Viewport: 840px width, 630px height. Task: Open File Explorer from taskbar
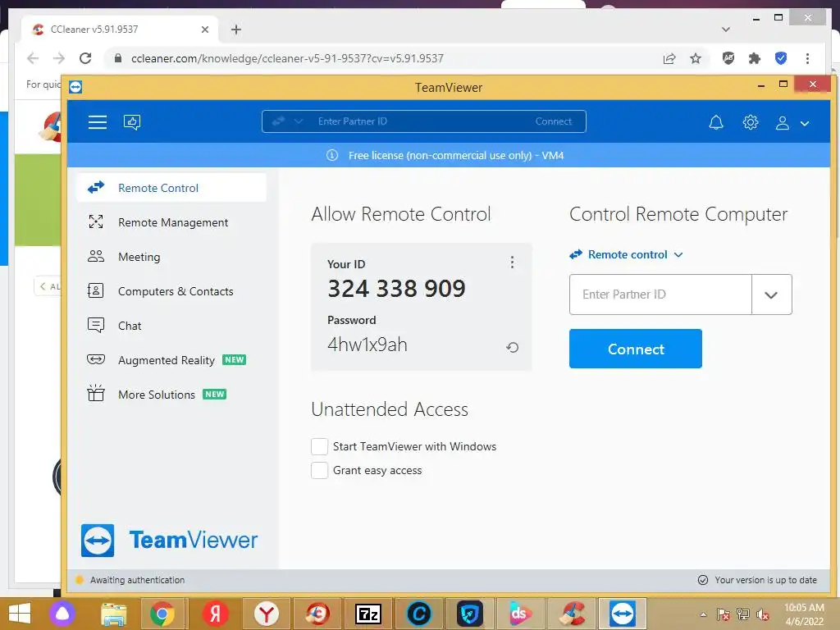[114, 614]
